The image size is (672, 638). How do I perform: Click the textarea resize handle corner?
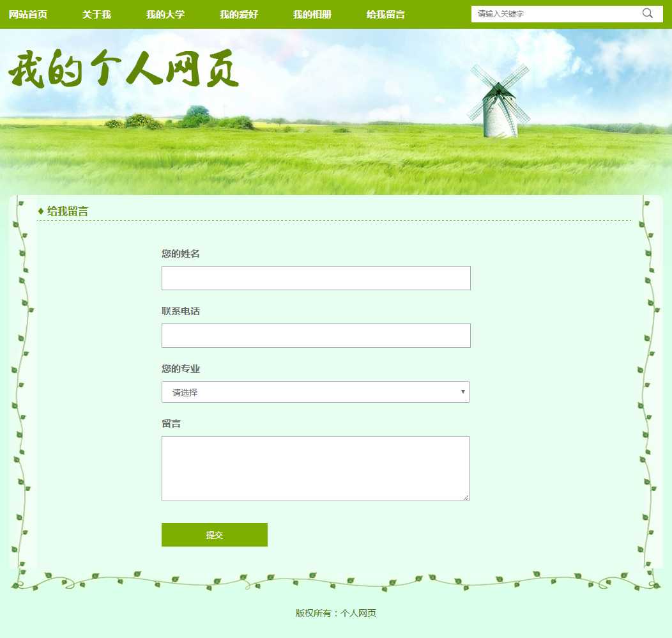466,497
